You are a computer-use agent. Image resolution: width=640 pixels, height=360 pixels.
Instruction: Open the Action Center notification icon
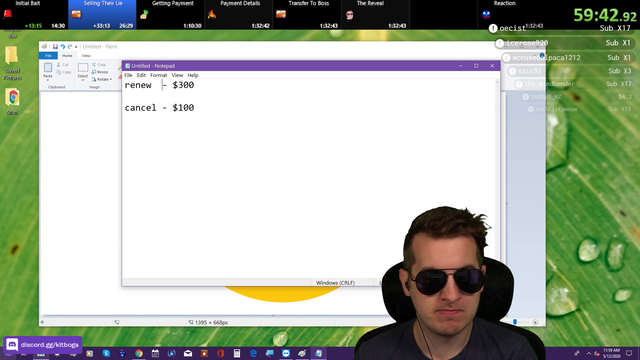point(629,353)
